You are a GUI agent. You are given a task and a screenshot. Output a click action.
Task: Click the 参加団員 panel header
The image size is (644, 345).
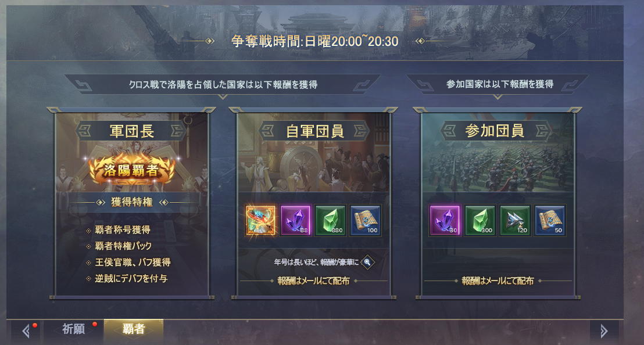tap(495, 131)
